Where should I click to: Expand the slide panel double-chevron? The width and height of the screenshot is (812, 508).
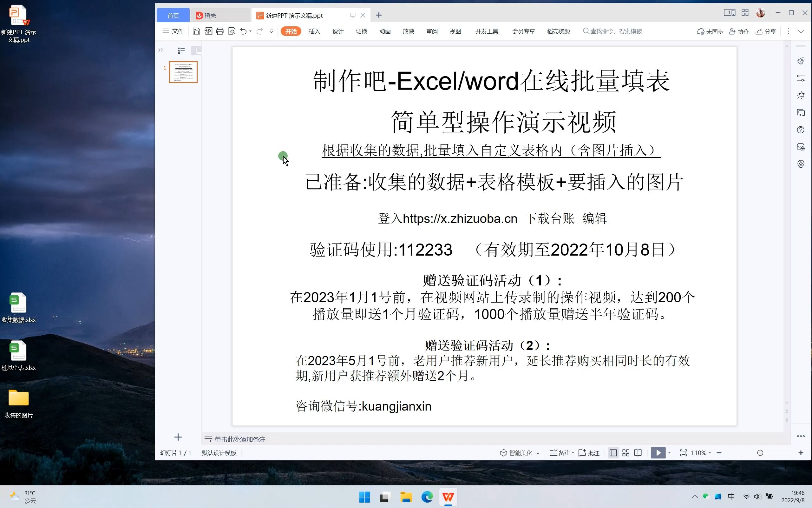[x=160, y=50]
